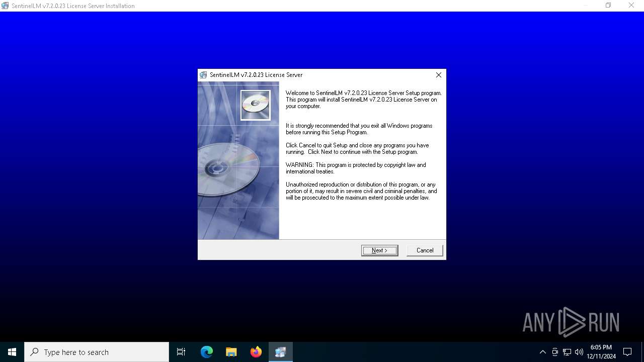Open the notification center icon
644x362 pixels.
(x=627, y=352)
